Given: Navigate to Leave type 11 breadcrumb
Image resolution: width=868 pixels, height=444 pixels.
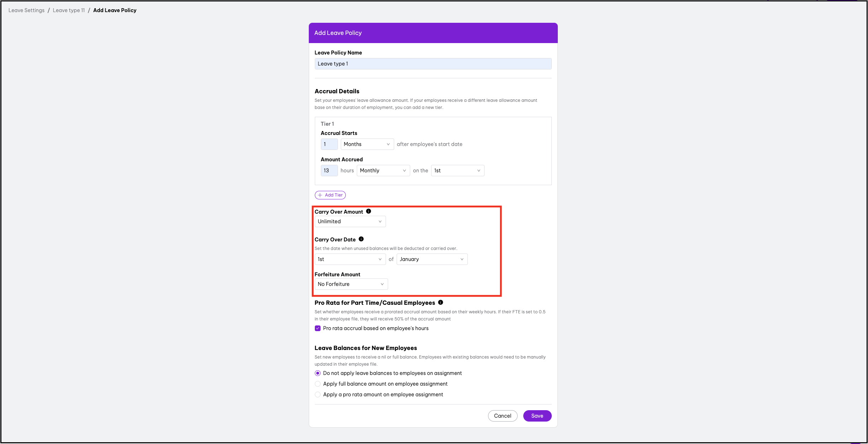Looking at the screenshot, I should [69, 10].
